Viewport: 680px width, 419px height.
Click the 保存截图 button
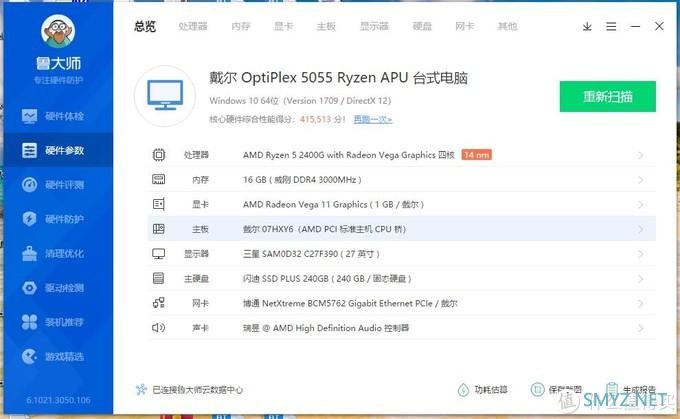(x=556, y=390)
